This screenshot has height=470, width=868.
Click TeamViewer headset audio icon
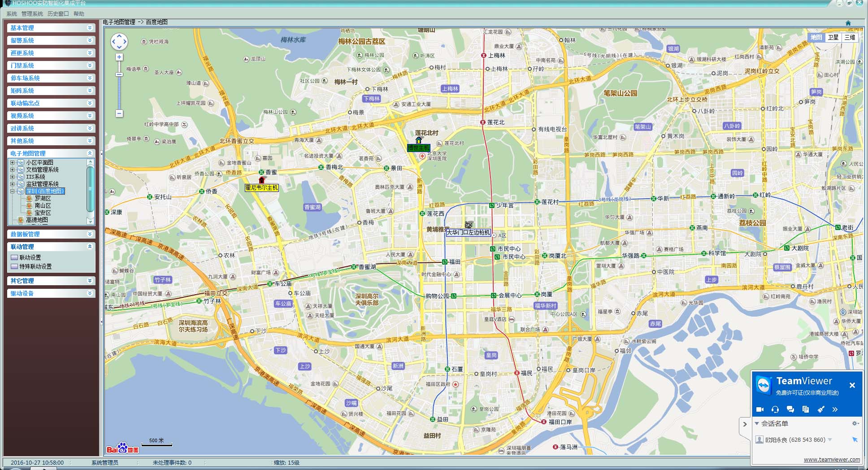tap(775, 409)
